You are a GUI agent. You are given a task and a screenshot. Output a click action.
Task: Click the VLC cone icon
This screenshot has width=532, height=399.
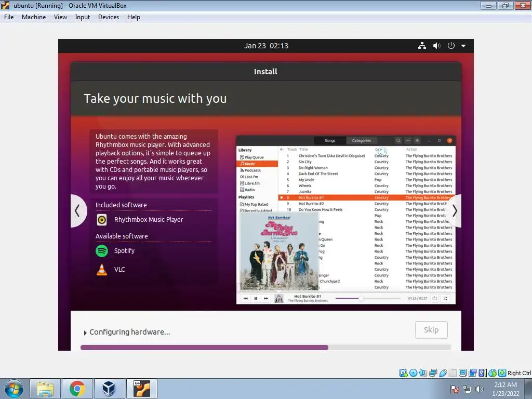point(102,270)
